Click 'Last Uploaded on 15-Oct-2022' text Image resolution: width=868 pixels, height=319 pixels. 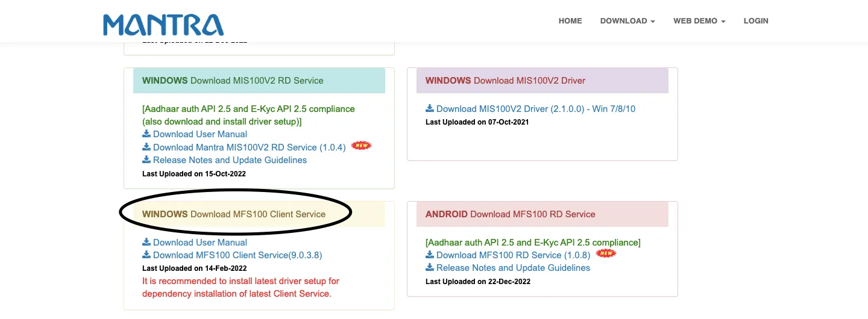coord(194,174)
